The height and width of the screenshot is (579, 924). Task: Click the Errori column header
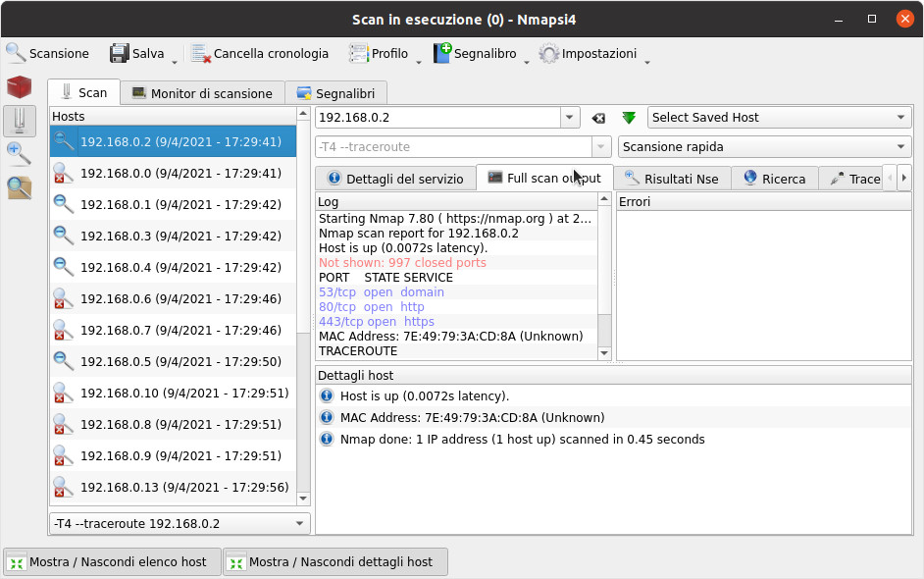click(764, 201)
